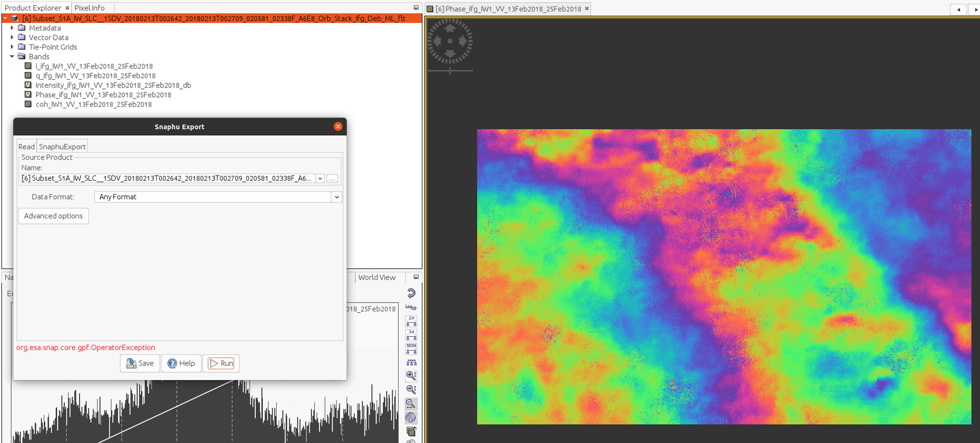Apply 3-sigma histogram stretch

pos(411,335)
